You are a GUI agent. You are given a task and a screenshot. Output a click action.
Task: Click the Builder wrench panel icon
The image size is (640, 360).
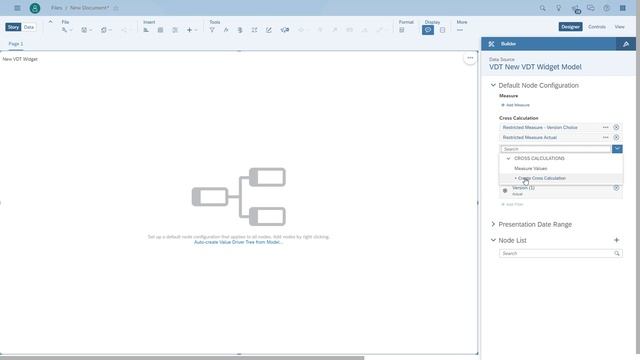pyautogui.click(x=491, y=44)
